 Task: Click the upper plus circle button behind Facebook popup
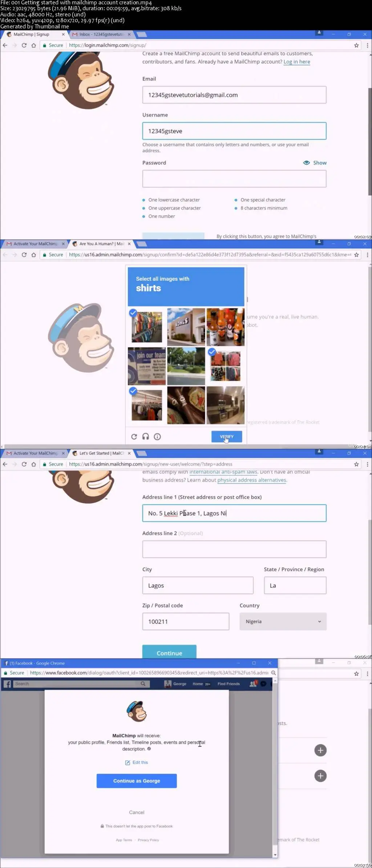[x=320, y=750]
